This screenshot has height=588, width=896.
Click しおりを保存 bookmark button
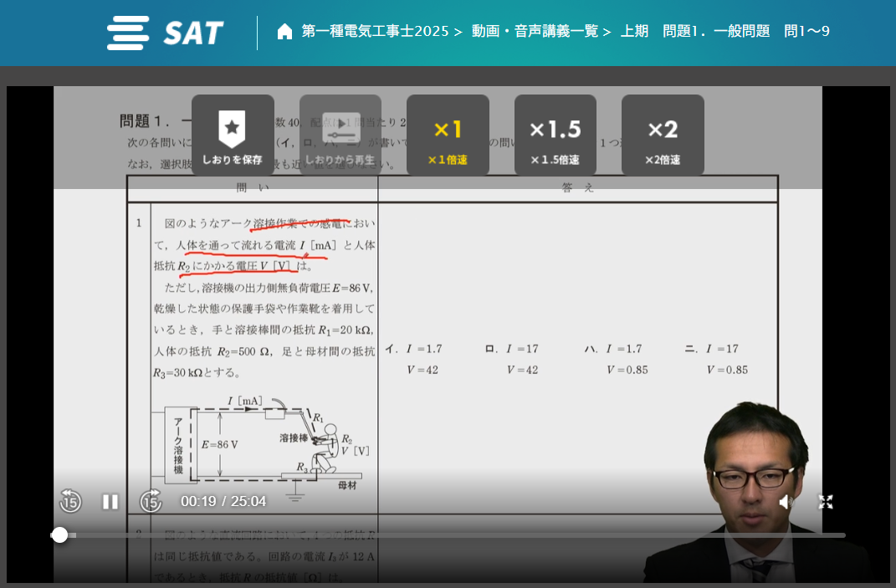pyautogui.click(x=233, y=135)
